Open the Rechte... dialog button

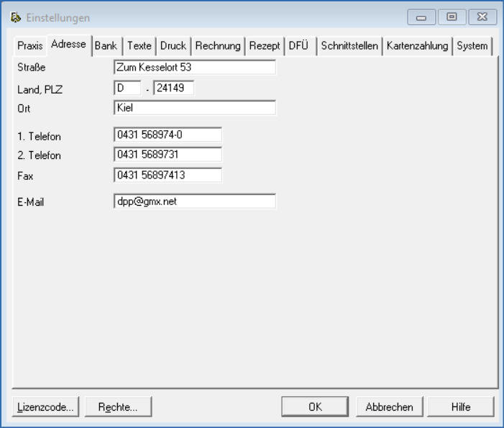(117, 406)
